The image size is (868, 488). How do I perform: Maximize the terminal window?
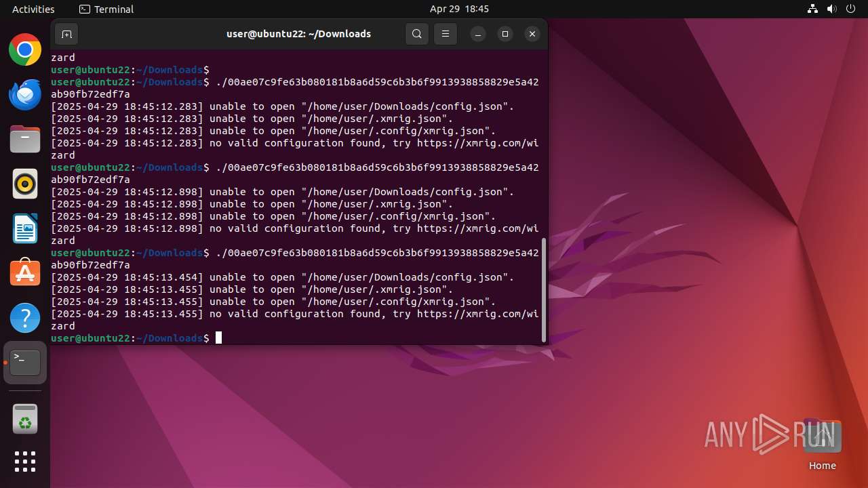(505, 34)
